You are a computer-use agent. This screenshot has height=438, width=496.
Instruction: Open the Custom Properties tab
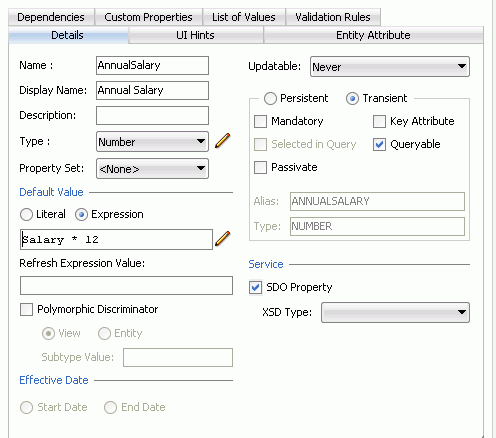point(148,17)
